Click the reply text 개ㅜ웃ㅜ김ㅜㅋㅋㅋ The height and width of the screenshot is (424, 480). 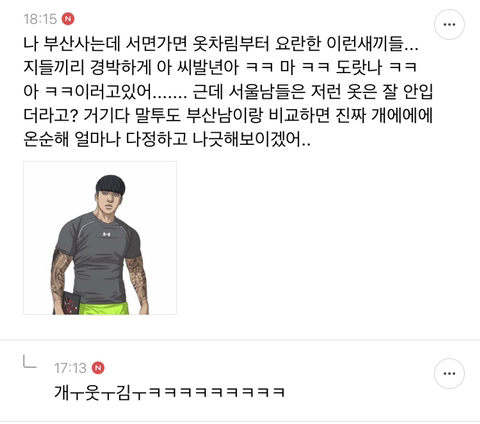pos(169,392)
